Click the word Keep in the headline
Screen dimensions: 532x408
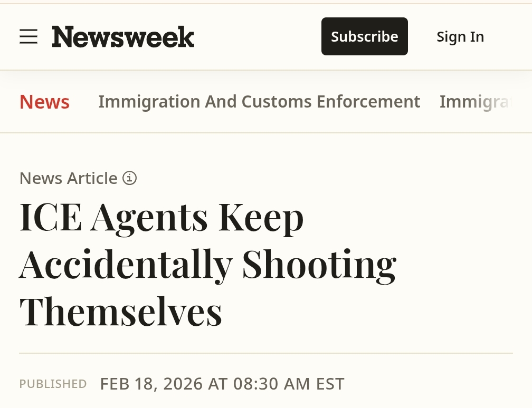[x=261, y=217]
